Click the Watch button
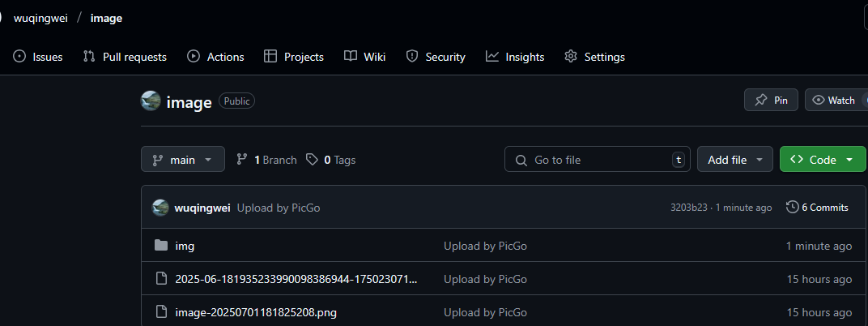The height and width of the screenshot is (326, 868). 836,100
